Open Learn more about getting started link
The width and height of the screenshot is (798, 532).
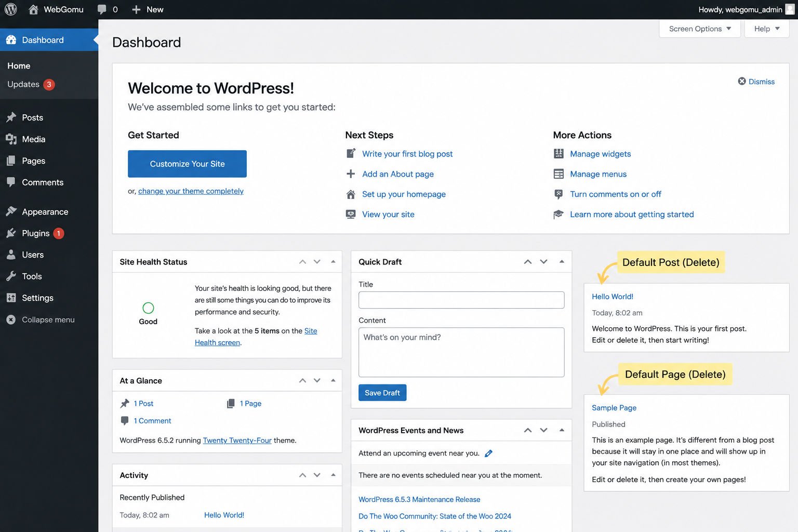[632, 214]
